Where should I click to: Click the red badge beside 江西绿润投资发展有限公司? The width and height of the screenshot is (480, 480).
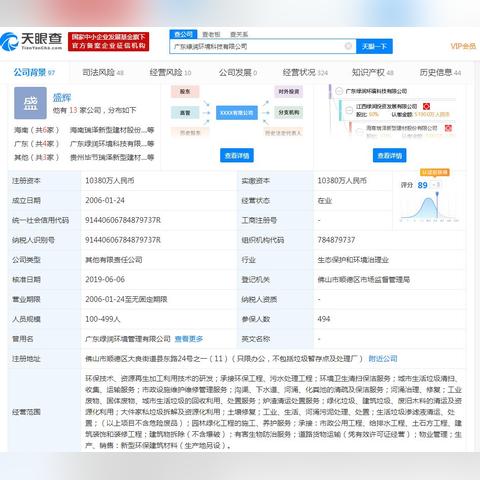point(426,106)
